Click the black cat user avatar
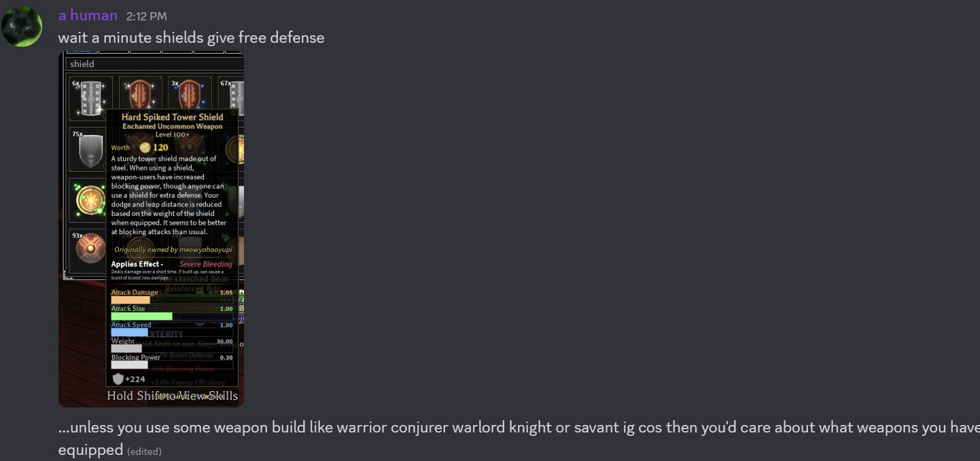The width and height of the screenshot is (980, 461). 22,26
